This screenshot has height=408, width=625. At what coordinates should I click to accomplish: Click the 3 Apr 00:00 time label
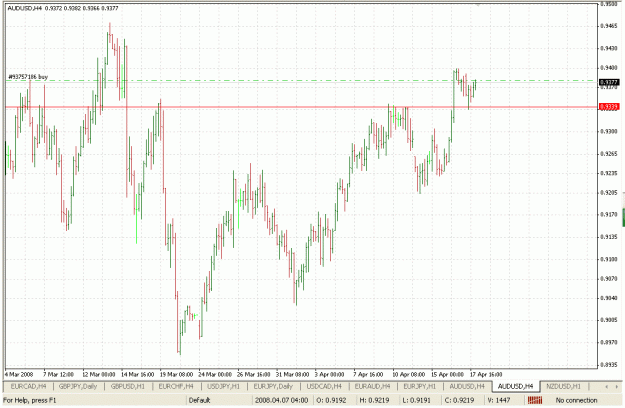coord(330,375)
